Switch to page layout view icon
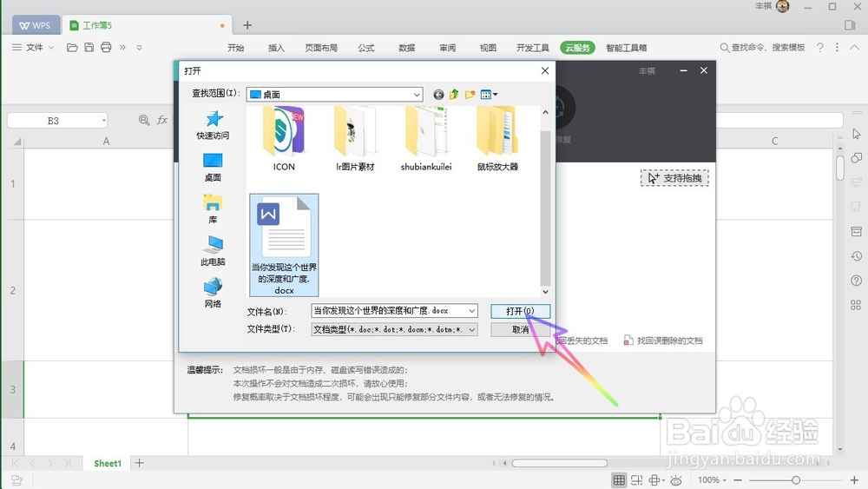The height and width of the screenshot is (489, 868). 636,480
